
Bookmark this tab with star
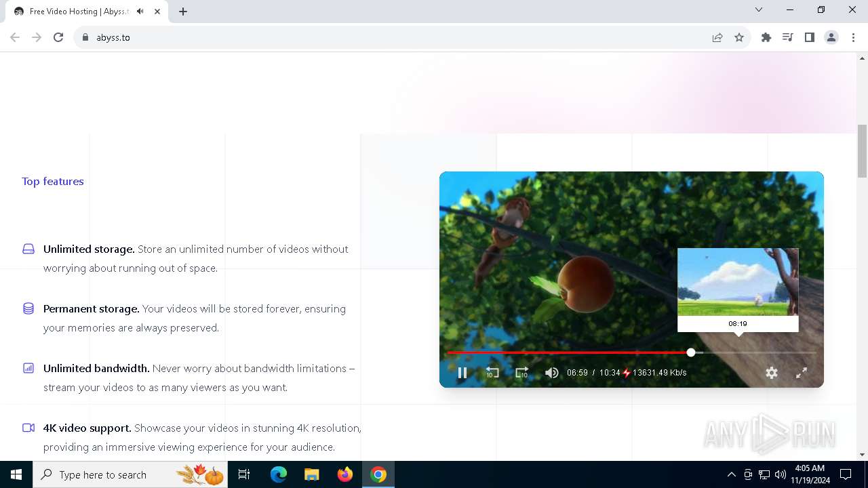(x=739, y=37)
